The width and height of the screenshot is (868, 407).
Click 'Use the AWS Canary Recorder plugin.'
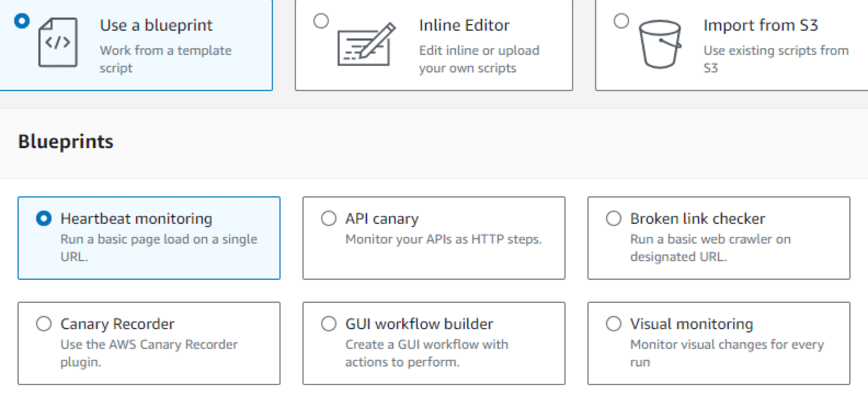click(149, 353)
